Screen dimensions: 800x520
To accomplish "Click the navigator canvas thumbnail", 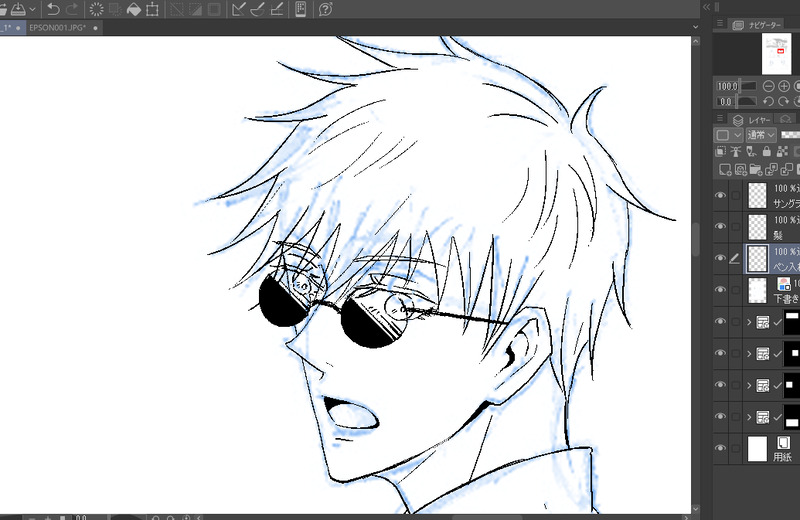I will click(776, 54).
